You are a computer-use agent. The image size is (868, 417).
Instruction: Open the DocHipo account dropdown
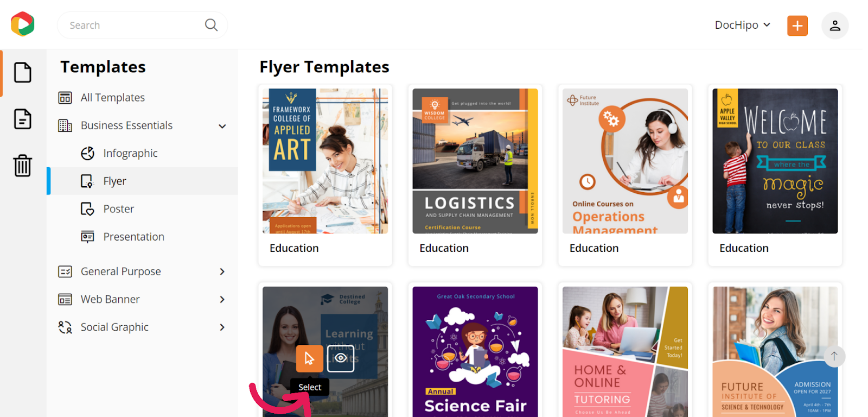point(743,25)
